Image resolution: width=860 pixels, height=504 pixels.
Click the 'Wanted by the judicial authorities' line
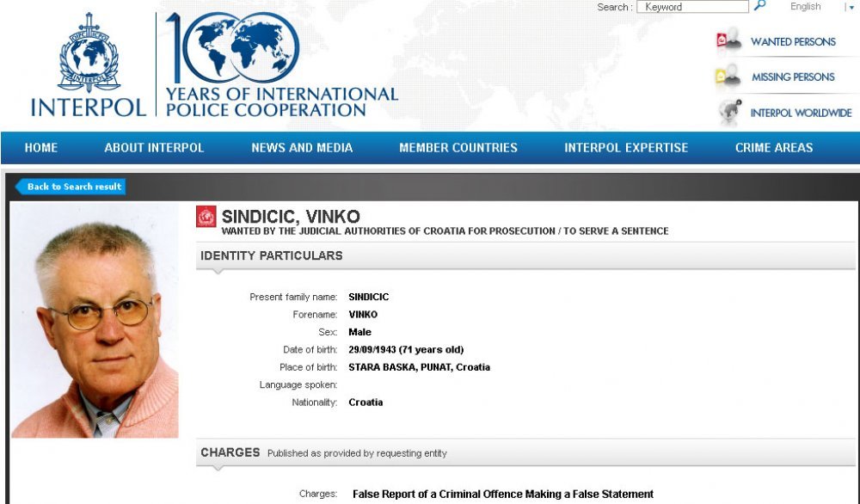(445, 231)
